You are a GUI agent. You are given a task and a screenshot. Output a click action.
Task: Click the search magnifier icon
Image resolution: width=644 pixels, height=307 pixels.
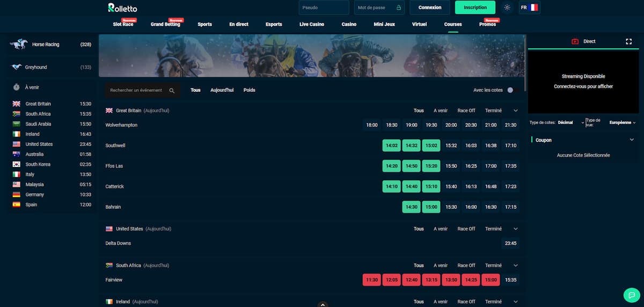point(172,91)
